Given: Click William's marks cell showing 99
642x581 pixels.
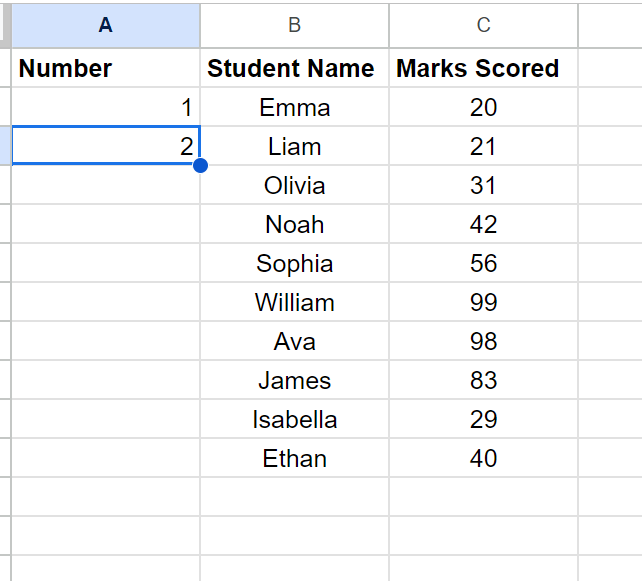Looking at the screenshot, I should pos(483,303).
